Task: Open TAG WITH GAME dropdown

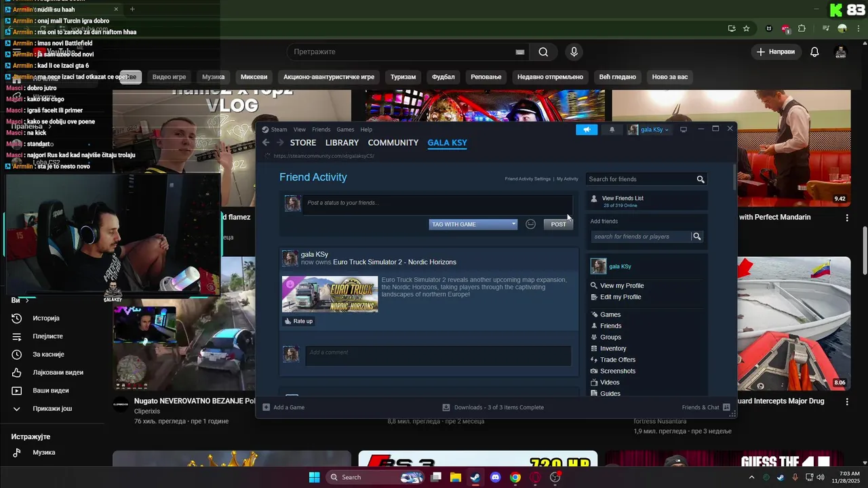Action: [473, 224]
